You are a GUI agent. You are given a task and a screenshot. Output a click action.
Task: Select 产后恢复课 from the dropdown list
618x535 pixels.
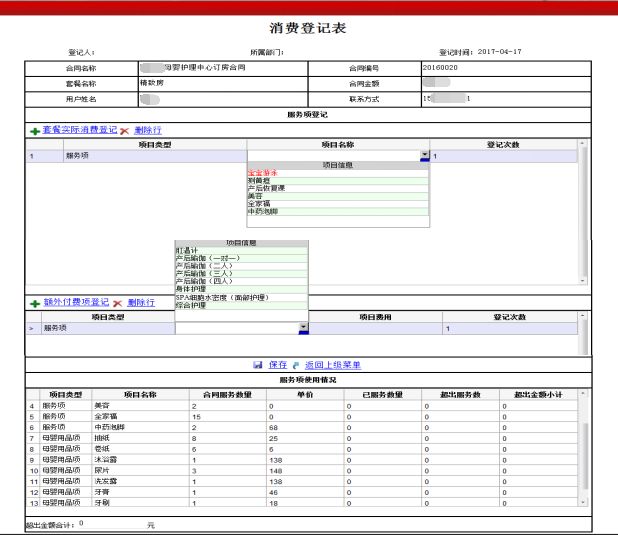tap(337, 188)
